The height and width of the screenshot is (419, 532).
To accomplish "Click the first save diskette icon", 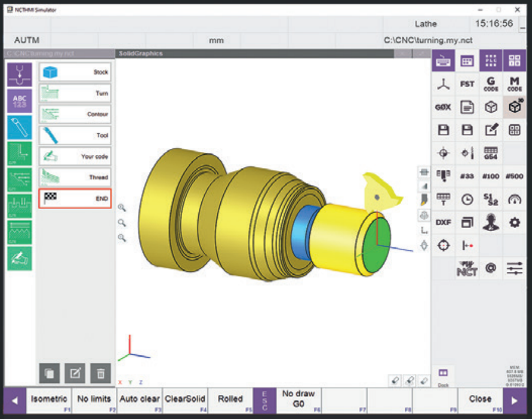I will click(443, 130).
